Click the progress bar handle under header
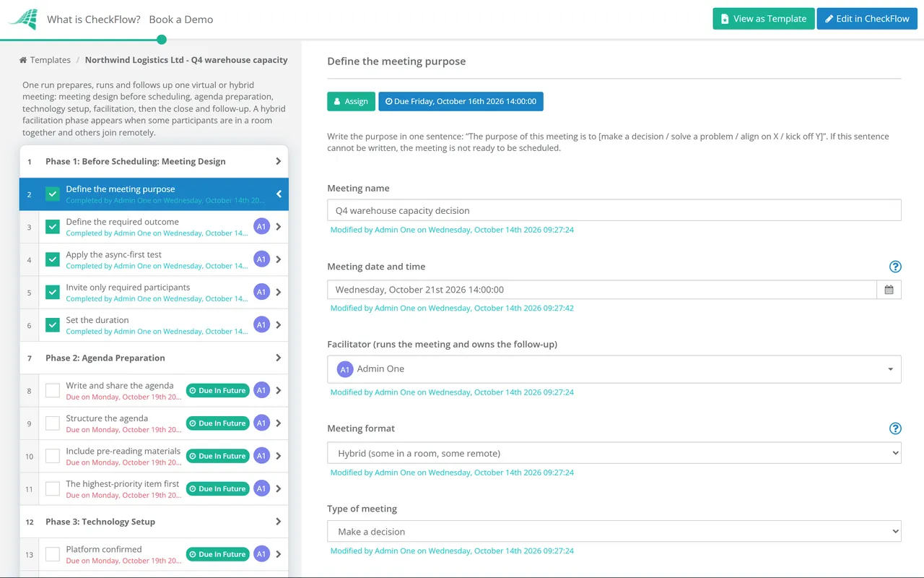Screen dimensions: 924x578 click(x=162, y=40)
